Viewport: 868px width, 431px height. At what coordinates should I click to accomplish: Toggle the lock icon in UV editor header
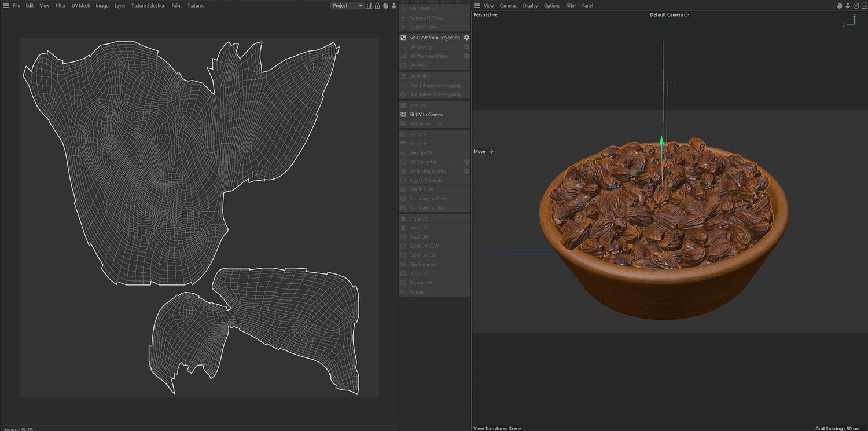[377, 6]
